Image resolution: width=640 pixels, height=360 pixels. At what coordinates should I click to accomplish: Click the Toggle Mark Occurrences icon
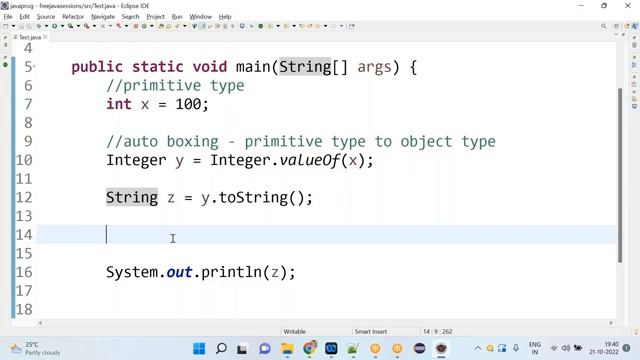pyautogui.click(x=202, y=26)
